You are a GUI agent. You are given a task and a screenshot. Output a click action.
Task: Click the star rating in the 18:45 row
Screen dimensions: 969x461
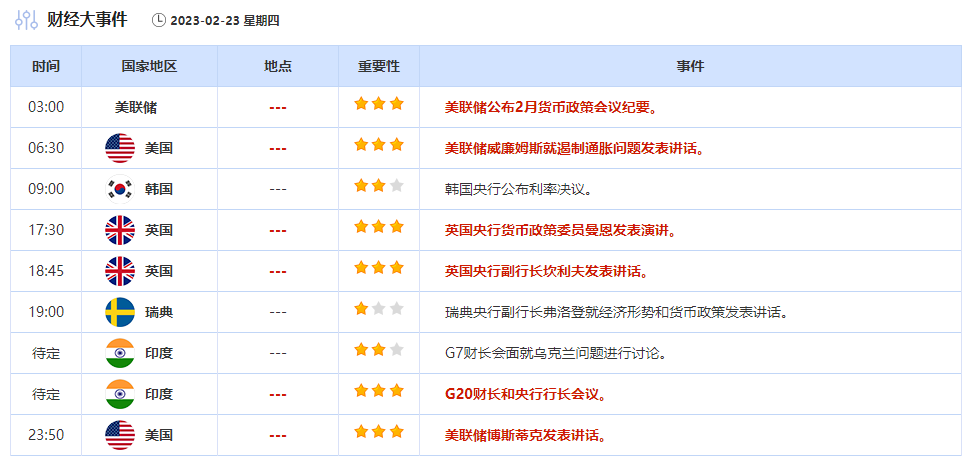pyautogui.click(x=379, y=268)
